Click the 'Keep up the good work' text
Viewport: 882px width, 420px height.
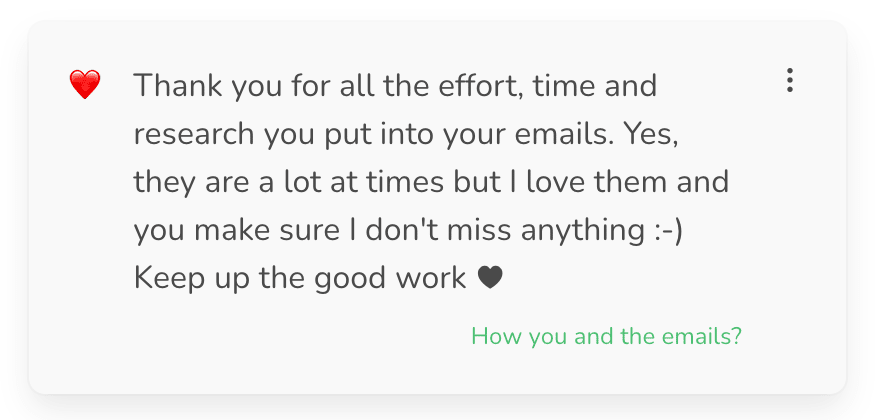tap(300, 279)
